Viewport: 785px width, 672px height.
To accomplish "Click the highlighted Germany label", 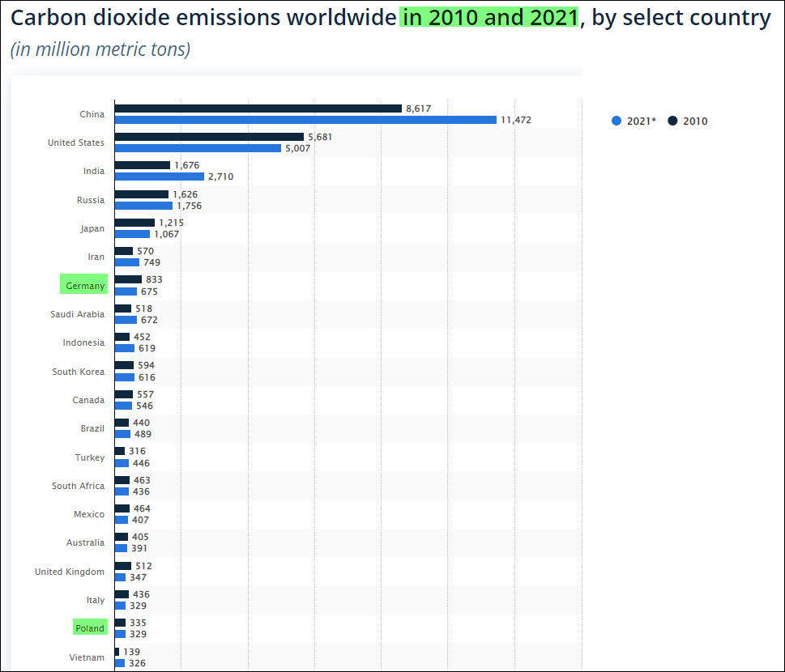I will (x=84, y=285).
